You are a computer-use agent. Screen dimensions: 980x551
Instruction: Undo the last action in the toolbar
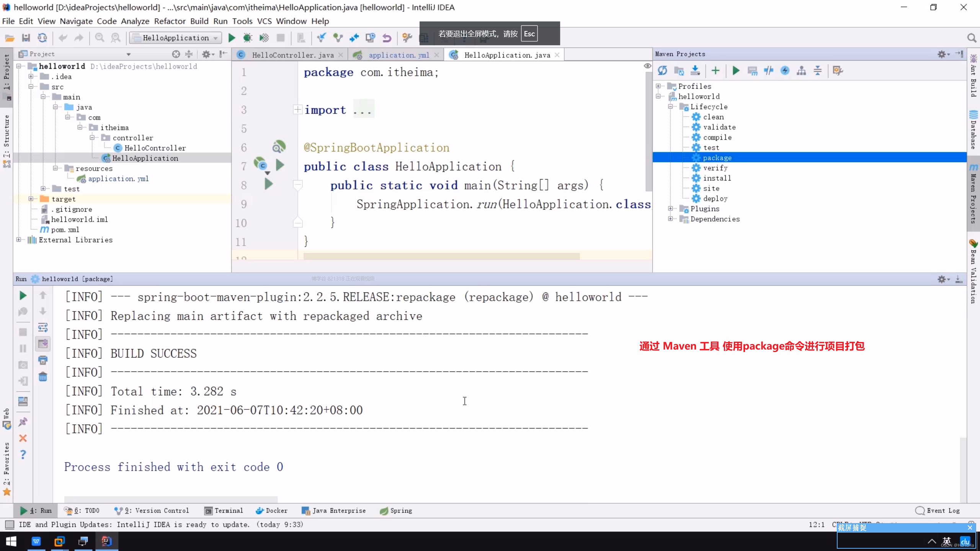[x=63, y=37]
